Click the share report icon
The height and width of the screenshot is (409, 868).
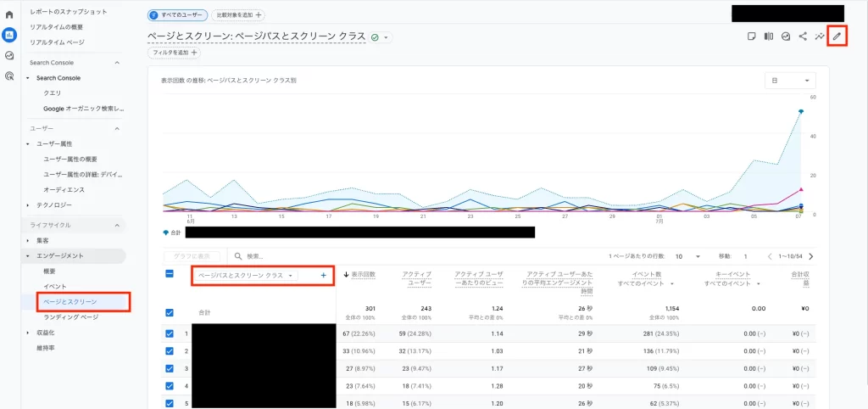click(803, 36)
